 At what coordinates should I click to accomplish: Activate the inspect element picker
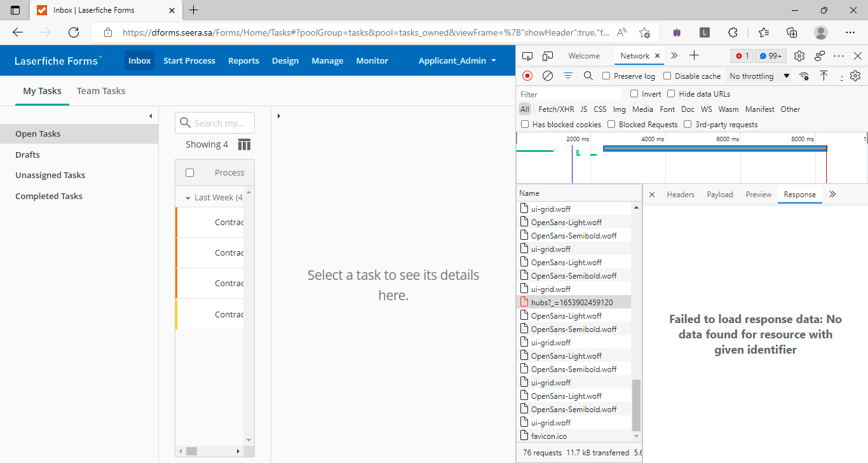point(527,56)
